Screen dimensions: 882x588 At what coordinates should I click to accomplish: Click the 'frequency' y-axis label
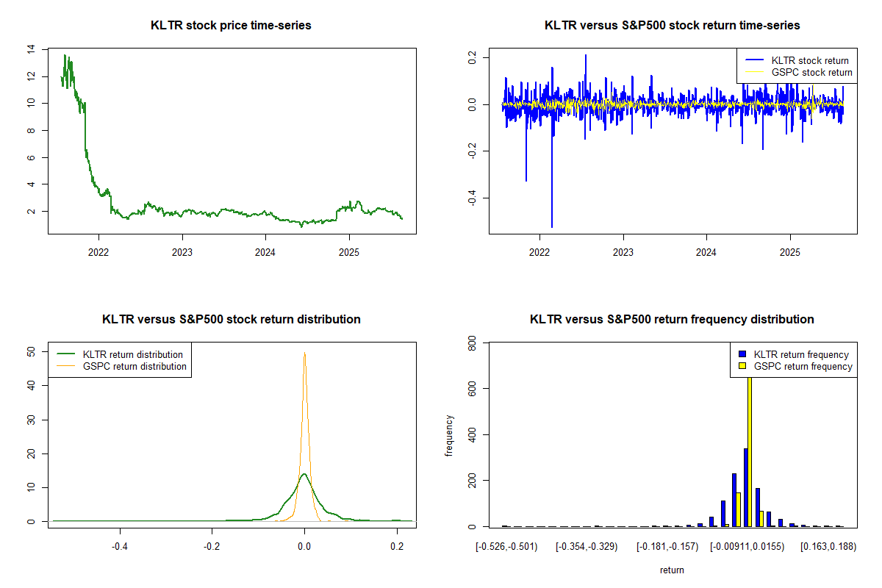(x=450, y=436)
